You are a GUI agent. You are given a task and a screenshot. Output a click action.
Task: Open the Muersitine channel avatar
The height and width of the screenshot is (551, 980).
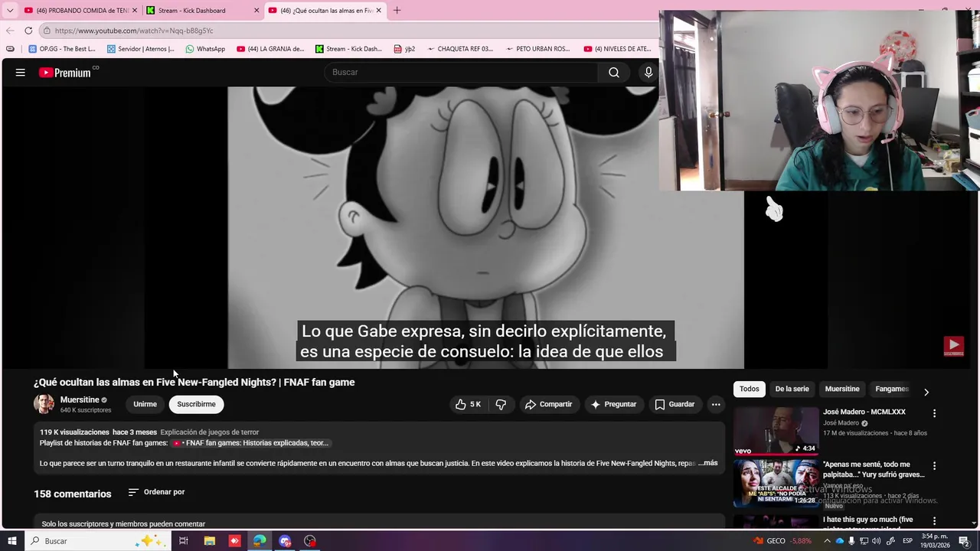coord(44,404)
